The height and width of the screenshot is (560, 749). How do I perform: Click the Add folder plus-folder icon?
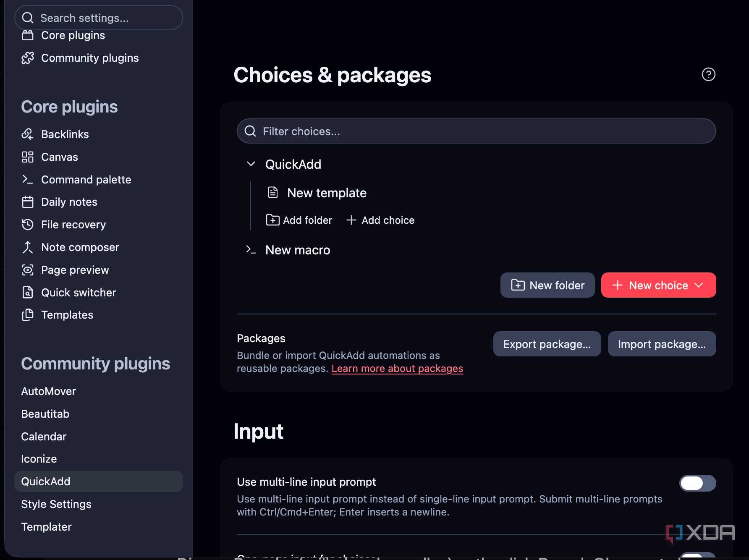[x=272, y=220]
